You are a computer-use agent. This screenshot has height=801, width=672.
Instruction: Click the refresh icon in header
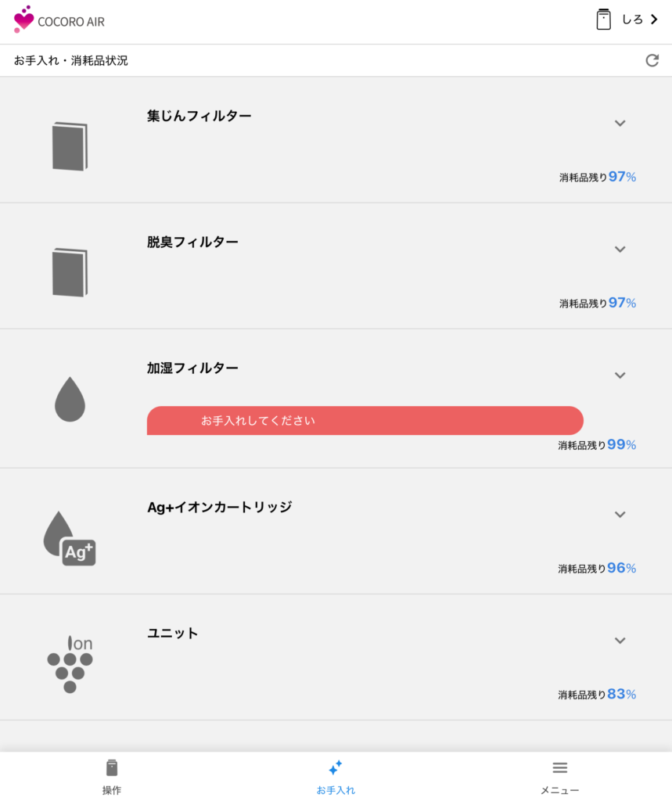point(652,60)
